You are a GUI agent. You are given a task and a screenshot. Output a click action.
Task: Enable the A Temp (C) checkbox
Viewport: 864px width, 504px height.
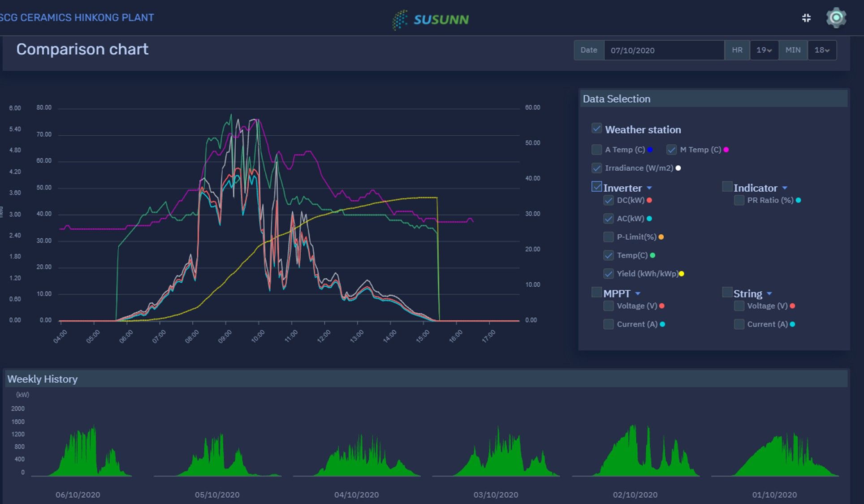click(x=596, y=150)
